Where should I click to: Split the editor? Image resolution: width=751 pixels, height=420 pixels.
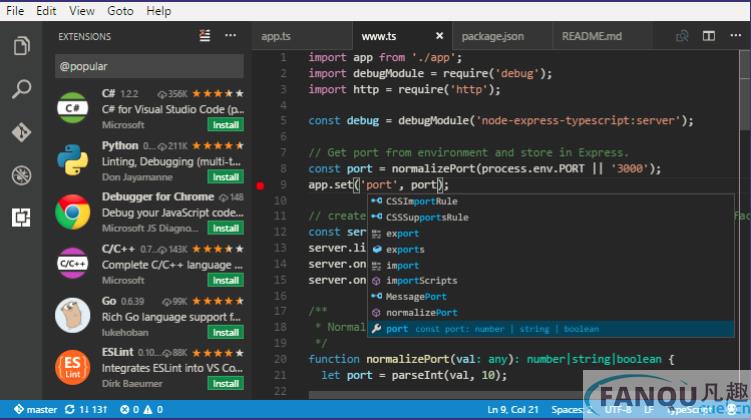point(709,36)
